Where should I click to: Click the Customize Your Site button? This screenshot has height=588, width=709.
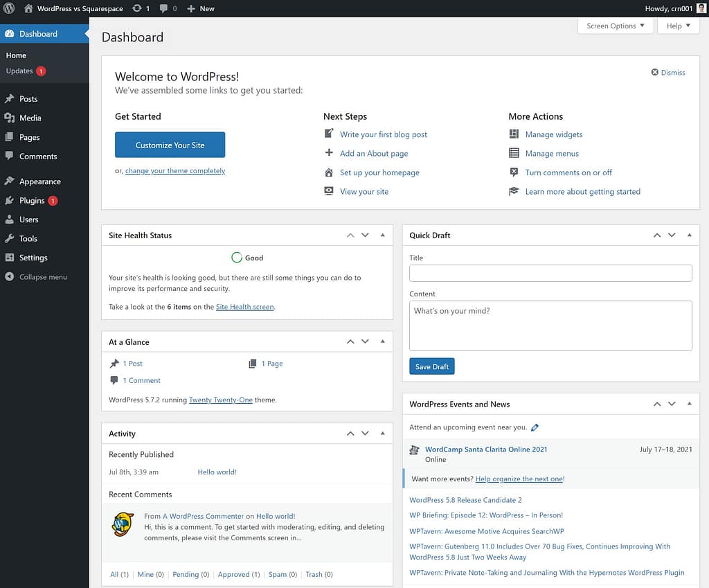pyautogui.click(x=170, y=145)
